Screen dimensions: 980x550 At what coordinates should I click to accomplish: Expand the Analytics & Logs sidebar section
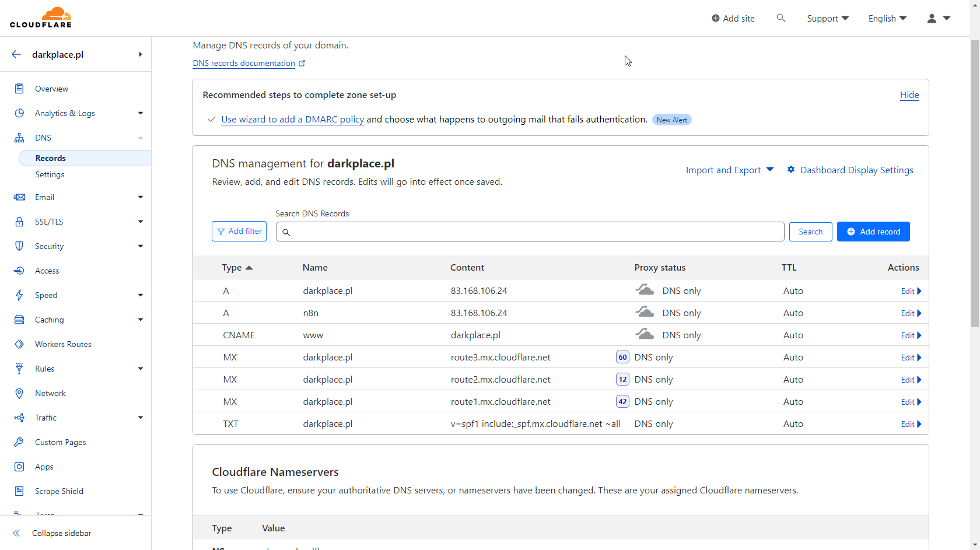tap(87, 113)
